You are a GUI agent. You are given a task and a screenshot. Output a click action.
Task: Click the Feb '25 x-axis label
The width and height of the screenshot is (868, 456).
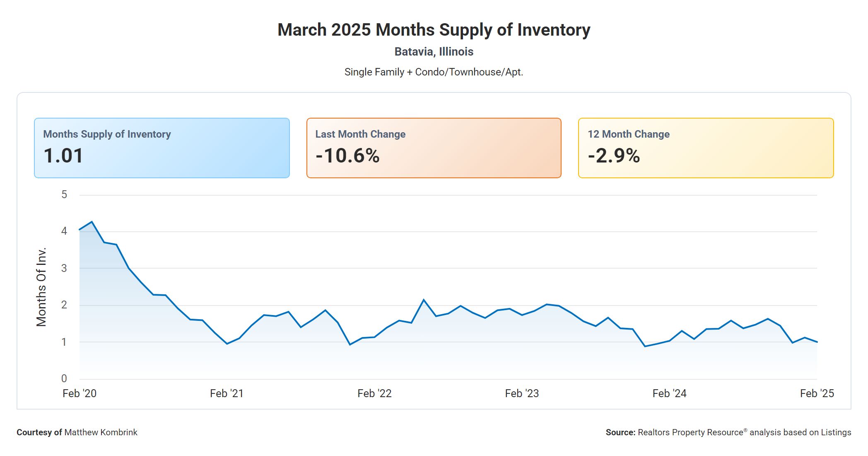point(817,393)
